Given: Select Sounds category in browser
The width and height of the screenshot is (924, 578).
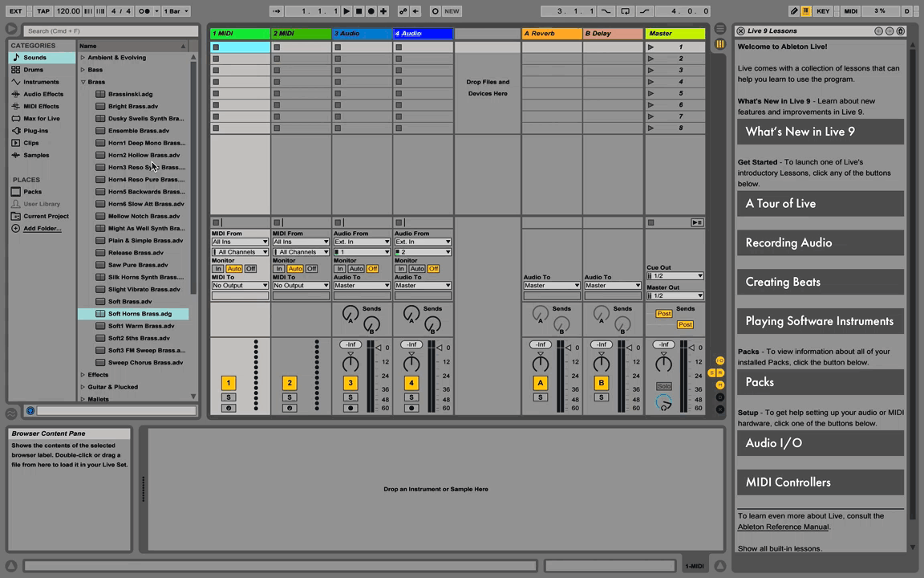Looking at the screenshot, I should (42, 57).
